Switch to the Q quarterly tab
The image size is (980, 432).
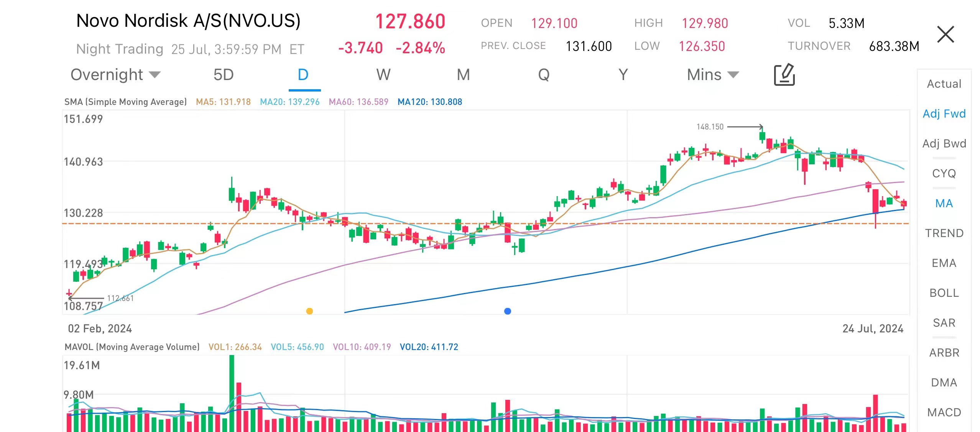coord(544,75)
